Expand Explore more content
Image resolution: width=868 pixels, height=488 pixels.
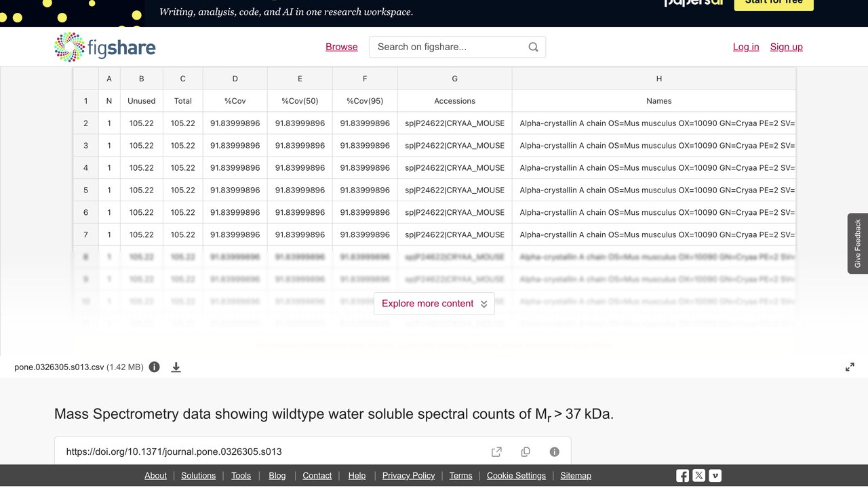[434, 304]
